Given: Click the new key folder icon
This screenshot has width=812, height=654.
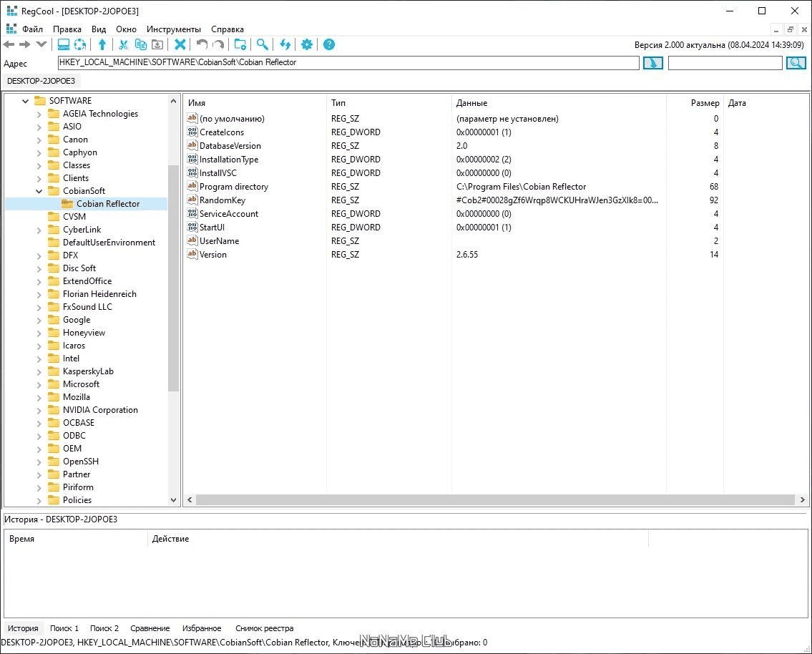Looking at the screenshot, I should 240,44.
